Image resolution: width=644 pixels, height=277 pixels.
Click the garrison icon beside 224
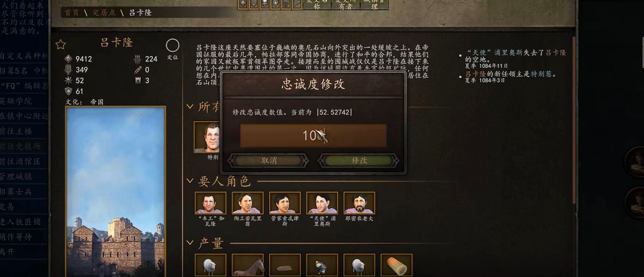coord(137,59)
